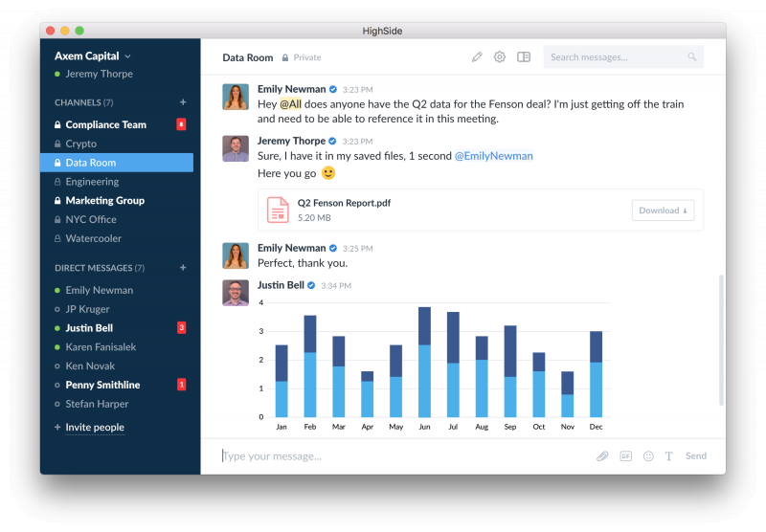Click the search magnifier icon

[x=691, y=56]
